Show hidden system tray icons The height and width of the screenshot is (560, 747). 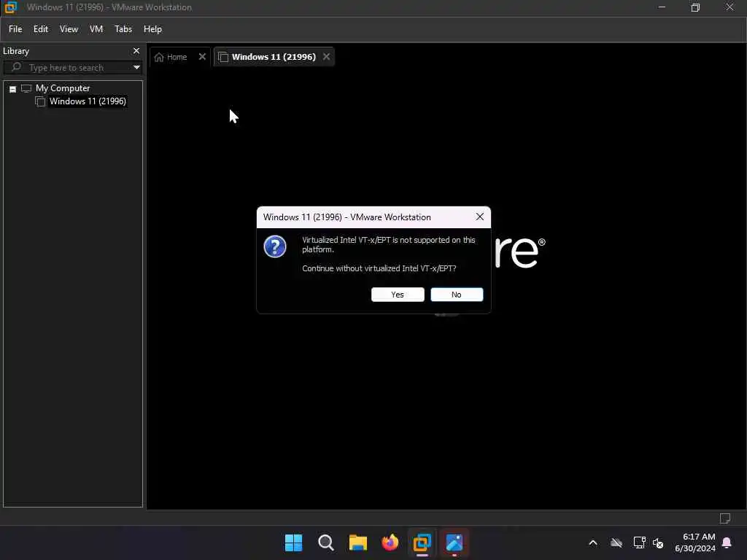click(593, 542)
